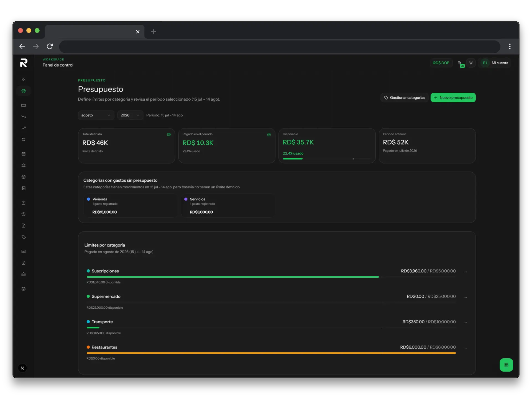Open options menu for Transporte row
This screenshot has height=399, width=532.
(465, 322)
